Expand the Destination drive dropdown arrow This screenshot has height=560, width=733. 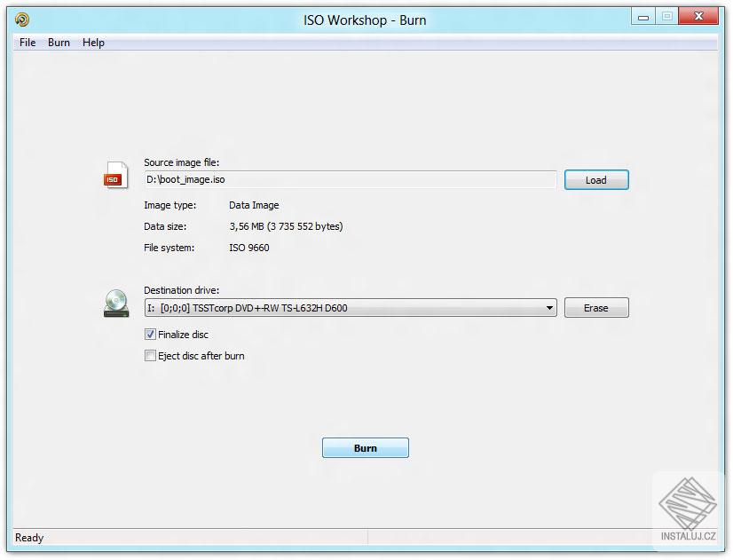tap(550, 308)
